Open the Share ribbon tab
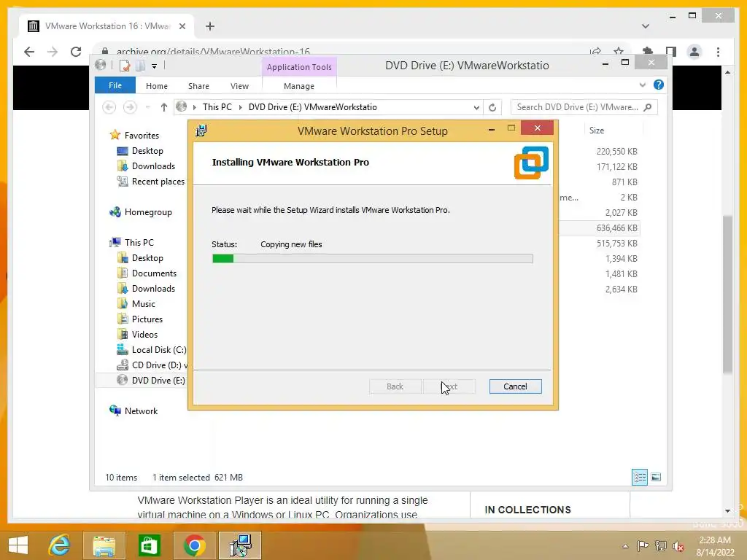747x560 pixels. pos(198,86)
